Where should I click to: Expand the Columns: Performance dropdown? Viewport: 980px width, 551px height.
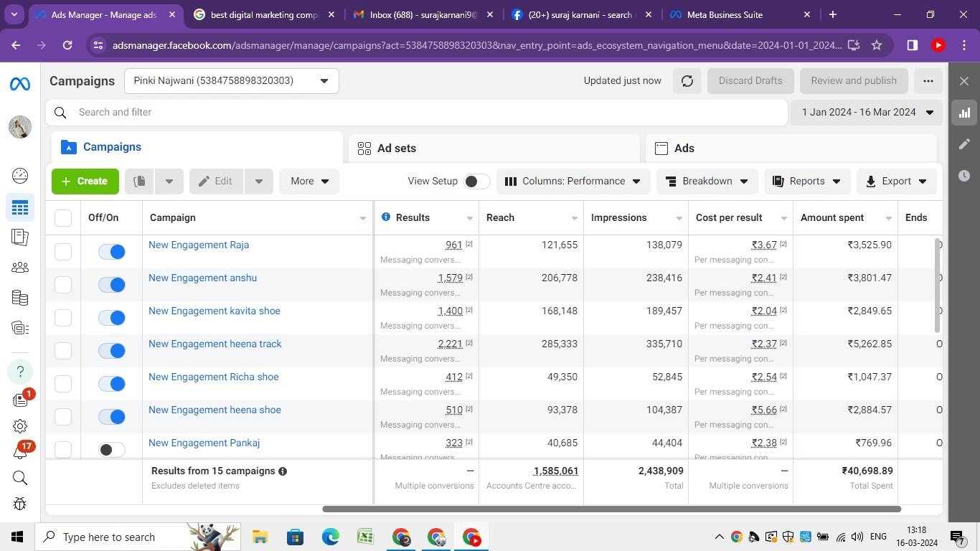click(x=573, y=182)
